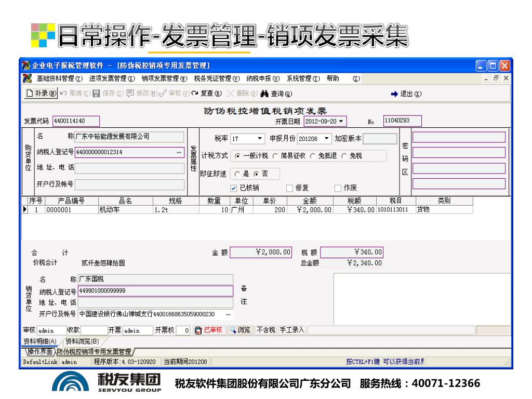This screenshot has width=532, height=399.
Task: Click the 1010113011 tax item cell
Action: [x=396, y=210]
